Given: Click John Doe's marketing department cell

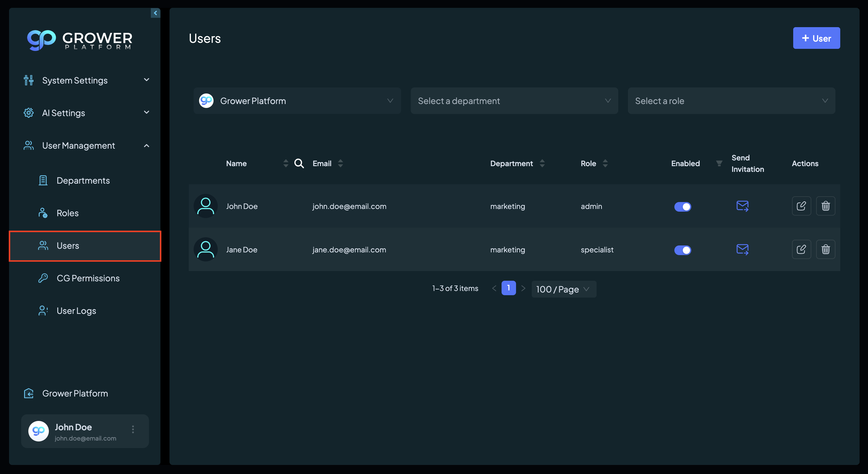Looking at the screenshot, I should [x=508, y=206].
